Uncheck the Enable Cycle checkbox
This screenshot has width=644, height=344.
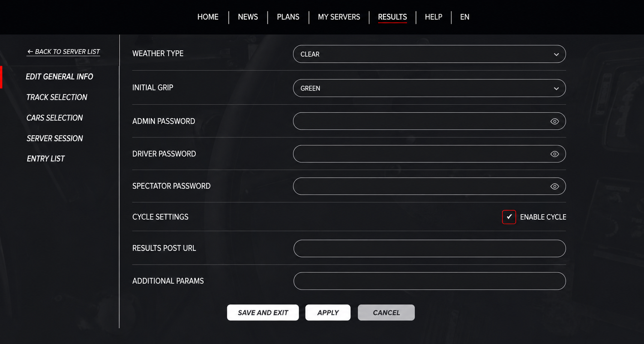509,217
